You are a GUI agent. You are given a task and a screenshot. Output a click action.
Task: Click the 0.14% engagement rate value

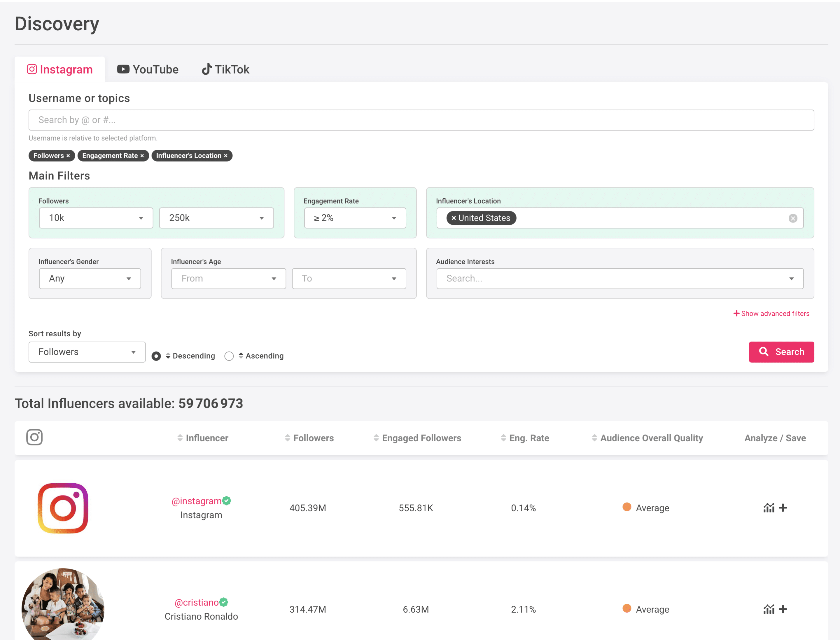coord(524,508)
